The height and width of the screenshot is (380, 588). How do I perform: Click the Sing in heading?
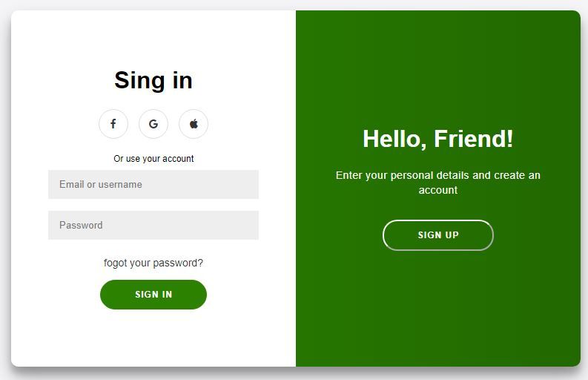pos(153,80)
